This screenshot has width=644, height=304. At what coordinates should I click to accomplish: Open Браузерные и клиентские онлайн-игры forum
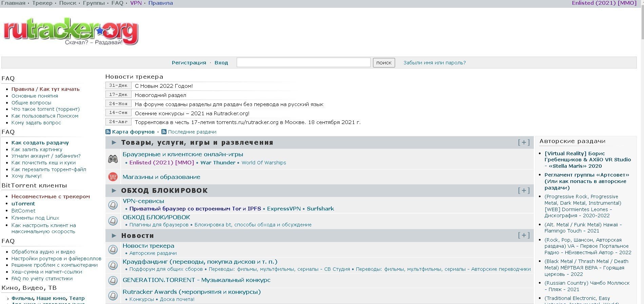click(x=183, y=155)
